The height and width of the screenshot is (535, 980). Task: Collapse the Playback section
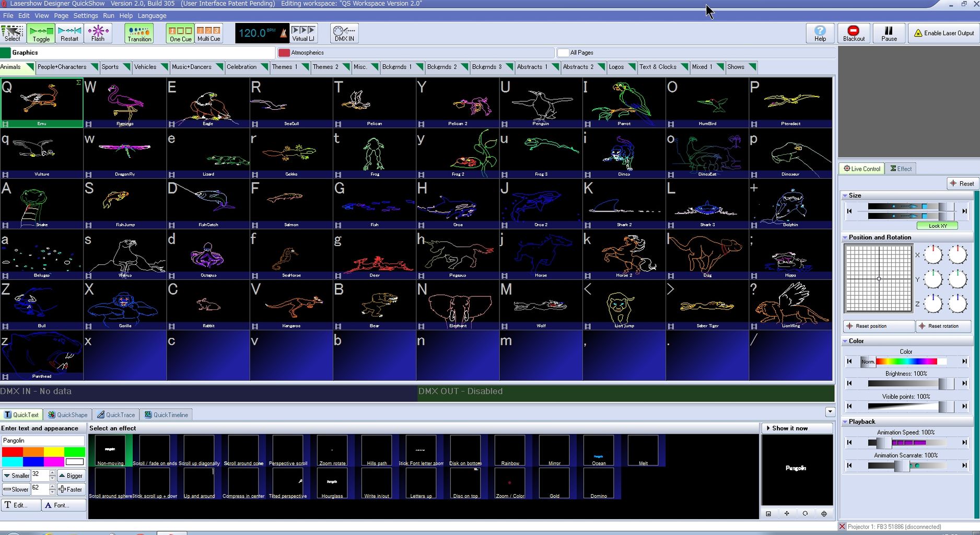845,422
